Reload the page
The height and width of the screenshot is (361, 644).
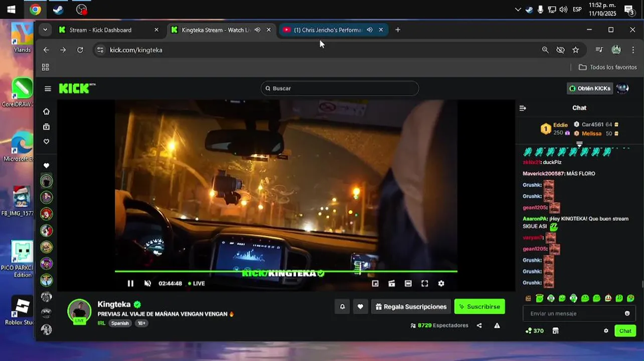(x=80, y=50)
